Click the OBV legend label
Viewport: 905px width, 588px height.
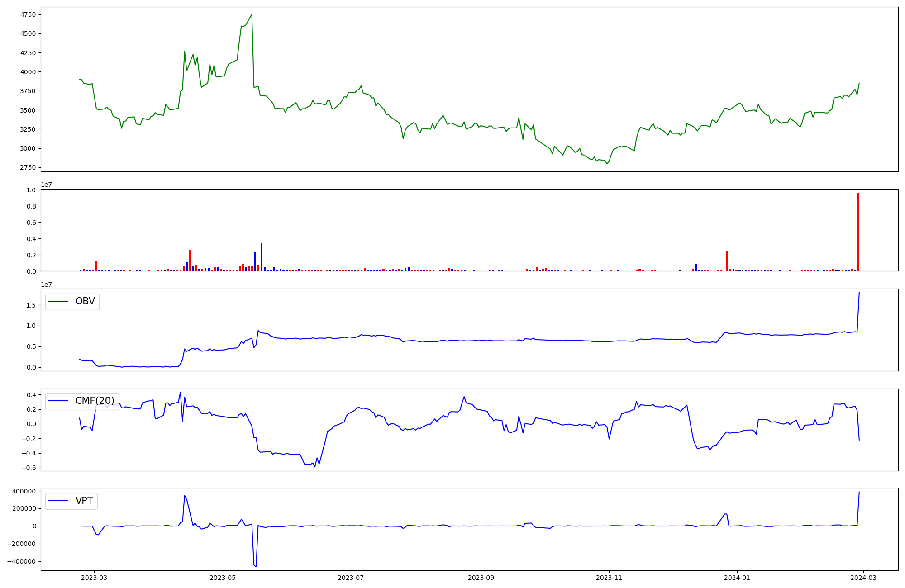pos(85,301)
